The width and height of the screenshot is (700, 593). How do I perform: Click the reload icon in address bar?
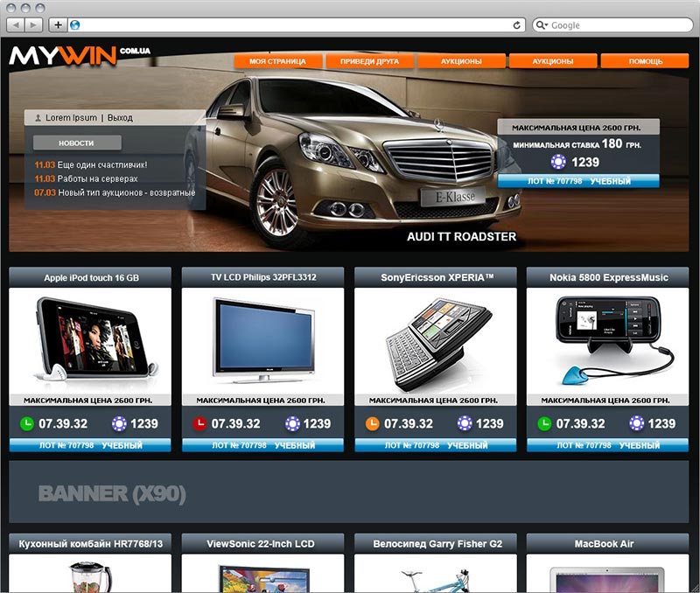(x=517, y=25)
